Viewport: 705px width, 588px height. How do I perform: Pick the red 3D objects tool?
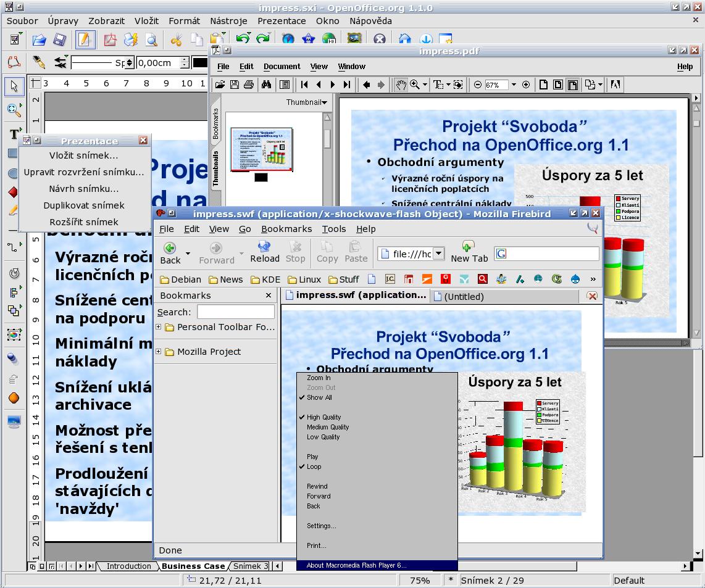(13, 192)
